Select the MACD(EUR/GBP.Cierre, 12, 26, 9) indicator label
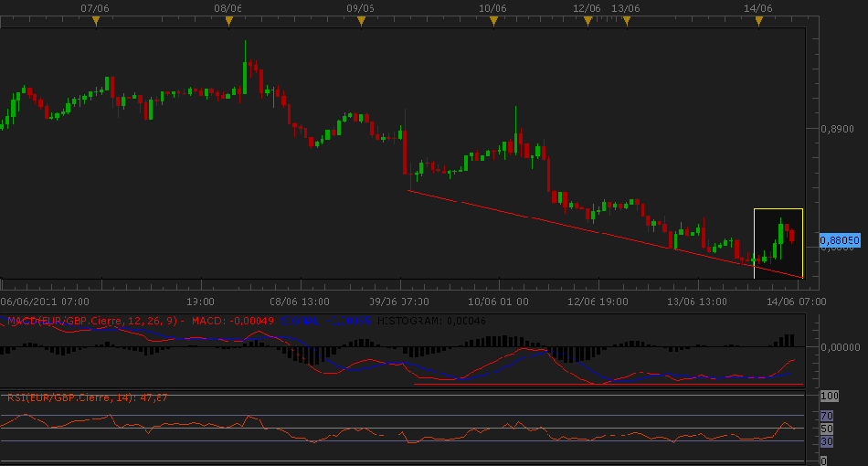This screenshot has width=868, height=466. tap(91, 321)
